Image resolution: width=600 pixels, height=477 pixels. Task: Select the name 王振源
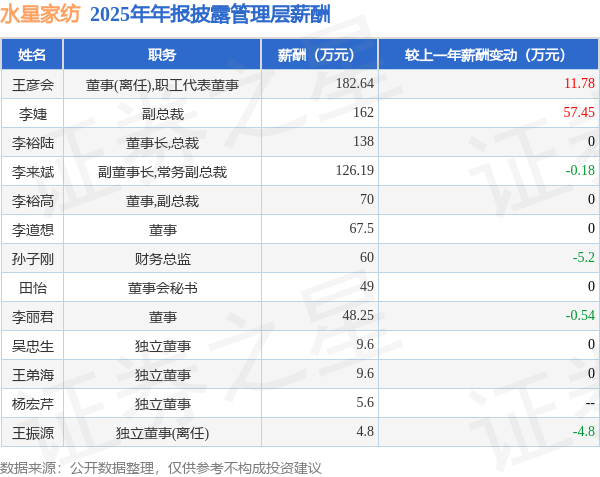(33, 433)
